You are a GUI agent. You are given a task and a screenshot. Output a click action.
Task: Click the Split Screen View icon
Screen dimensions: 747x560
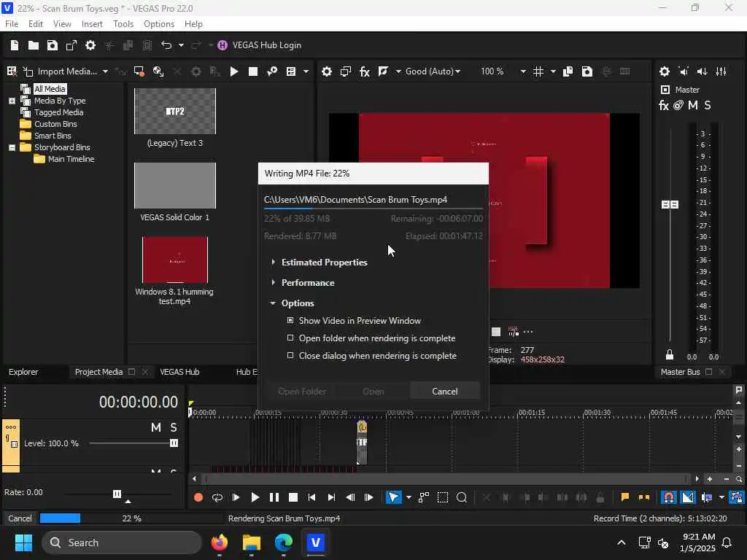pos(383,71)
